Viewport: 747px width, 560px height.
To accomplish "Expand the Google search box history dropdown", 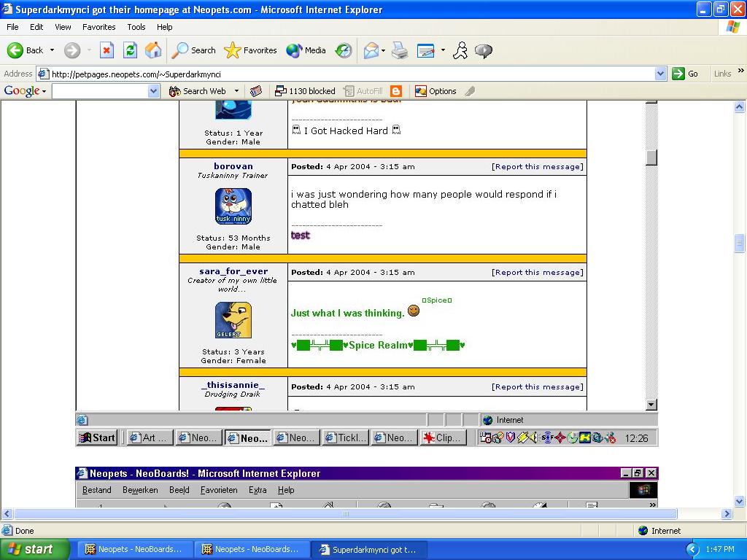I will click(x=153, y=91).
